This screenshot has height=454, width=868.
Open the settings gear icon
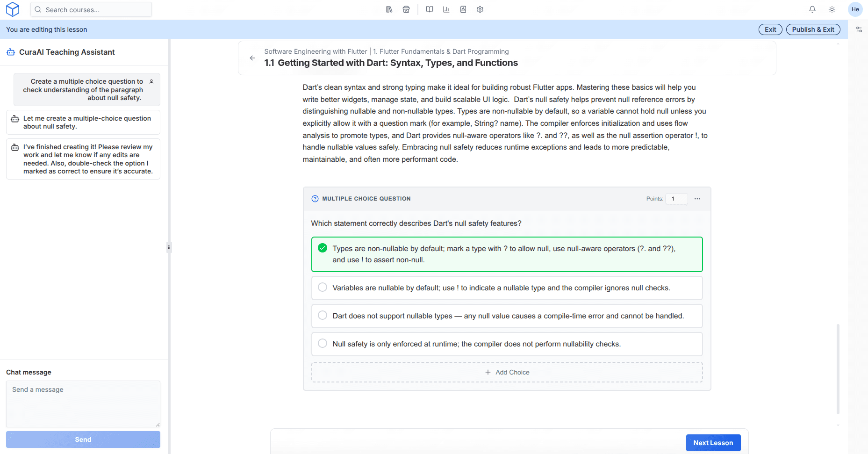[480, 9]
